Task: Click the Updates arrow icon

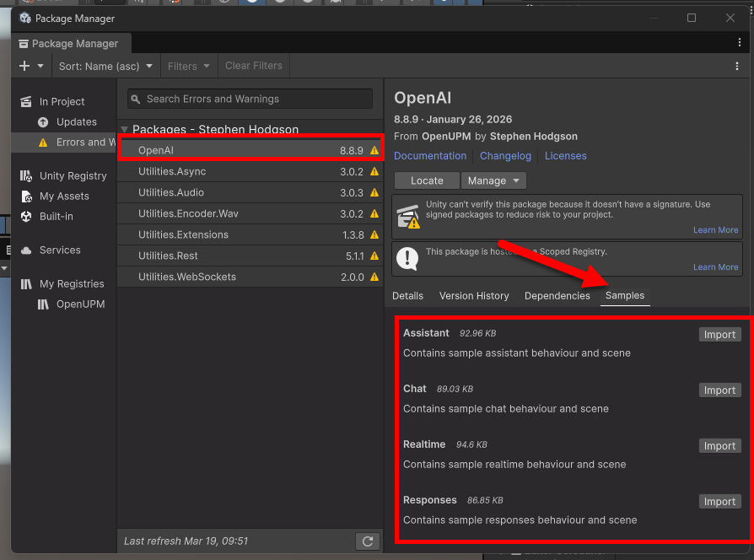Action: click(x=43, y=122)
